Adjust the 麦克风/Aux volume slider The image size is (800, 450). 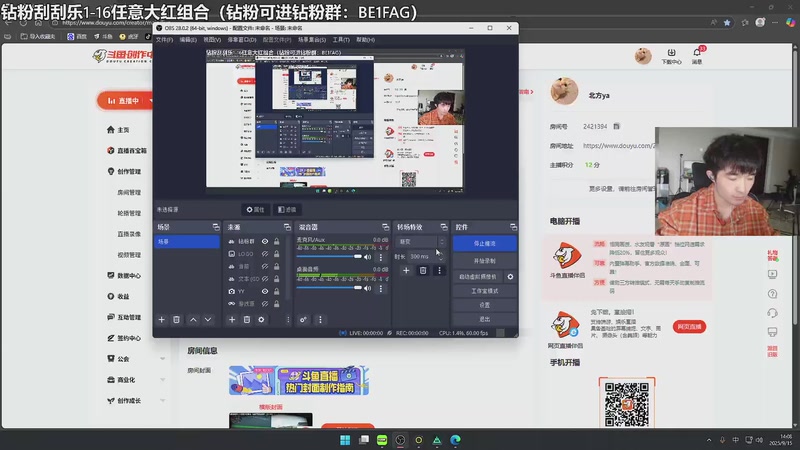click(329, 257)
